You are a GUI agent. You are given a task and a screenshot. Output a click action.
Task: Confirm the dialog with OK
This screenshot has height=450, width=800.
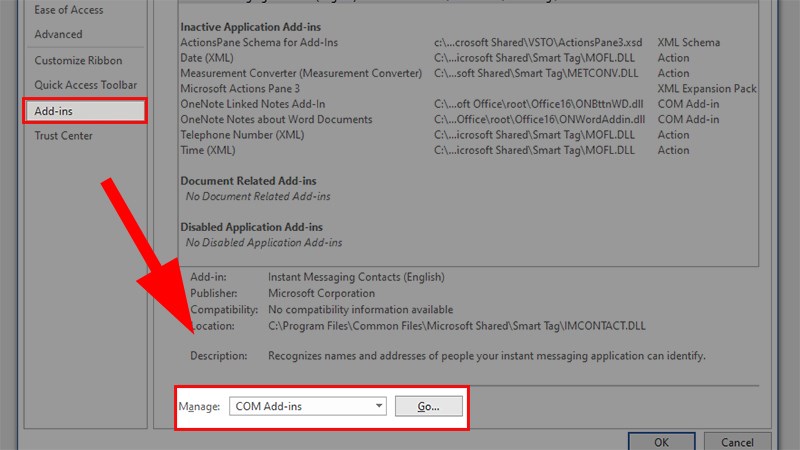pos(661,441)
